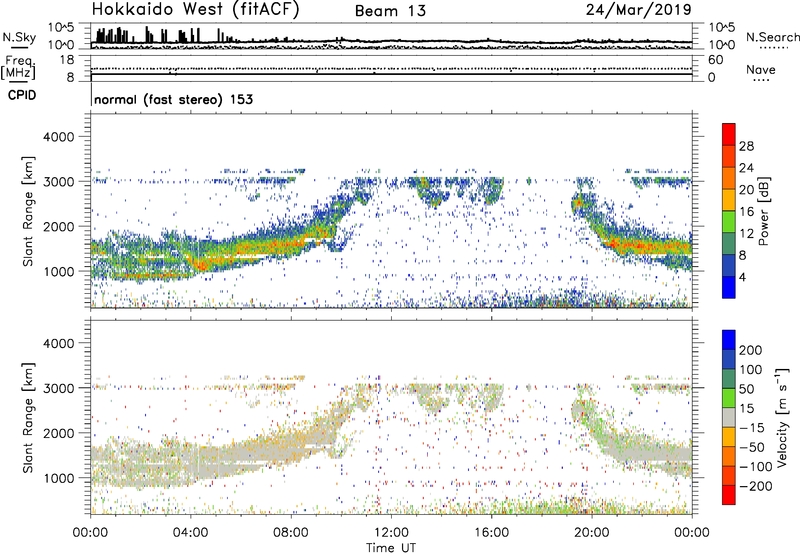Click the 'N.Sky' legend label
This screenshot has width=800, height=554.
point(19,37)
